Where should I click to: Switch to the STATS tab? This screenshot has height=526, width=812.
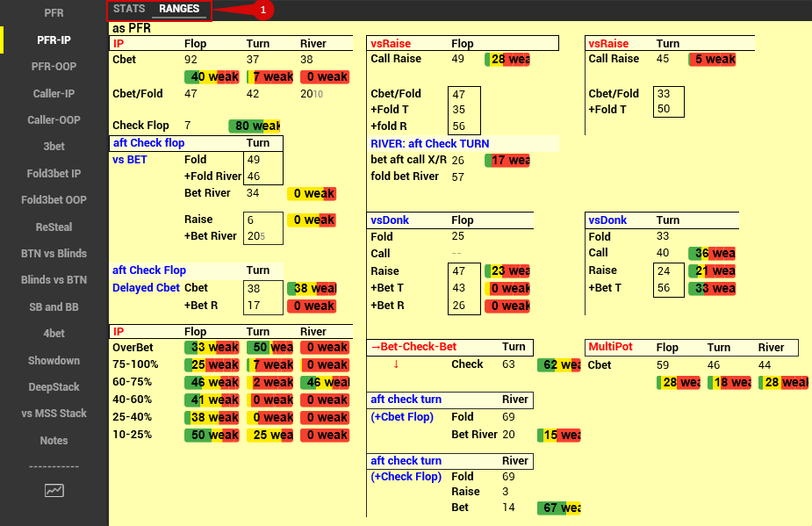coord(128,9)
